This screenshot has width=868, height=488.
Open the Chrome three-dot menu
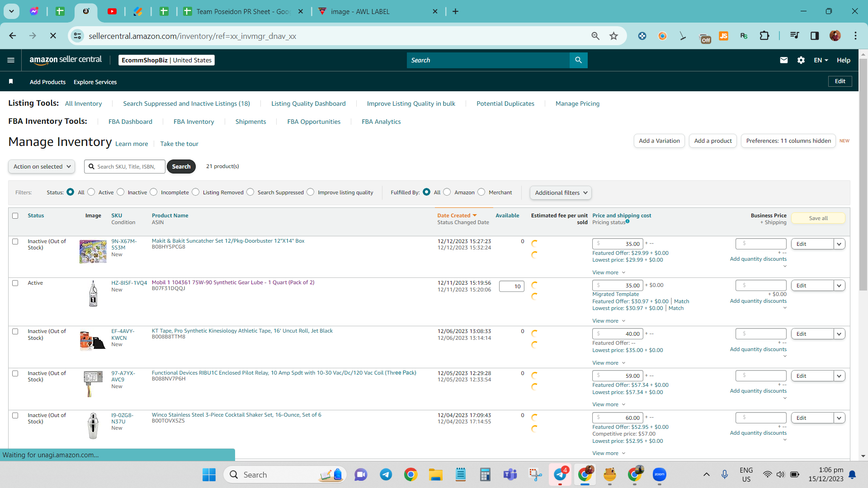(x=855, y=36)
